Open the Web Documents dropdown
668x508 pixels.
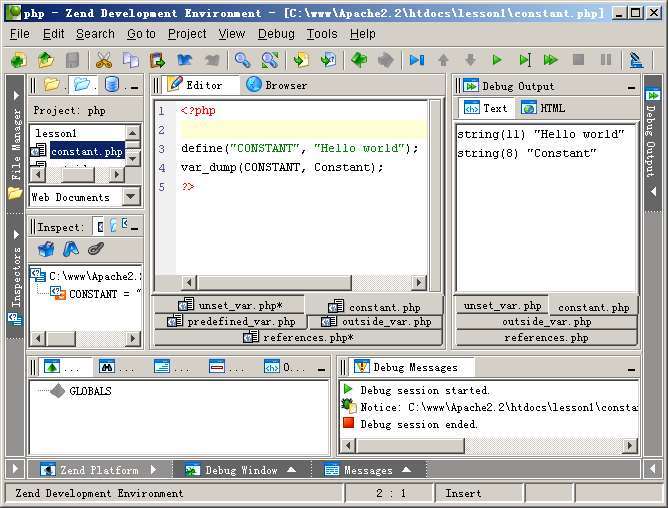pos(130,196)
